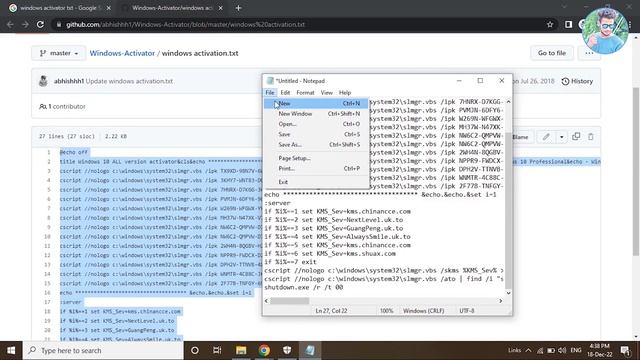Click Go to file button
This screenshot has height=360, width=640.
tap(552, 53)
